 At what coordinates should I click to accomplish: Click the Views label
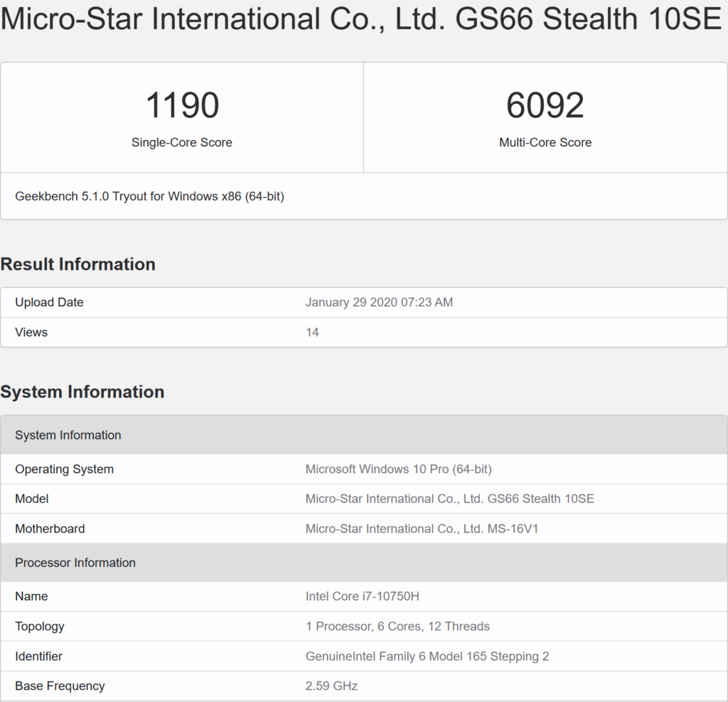(31, 332)
